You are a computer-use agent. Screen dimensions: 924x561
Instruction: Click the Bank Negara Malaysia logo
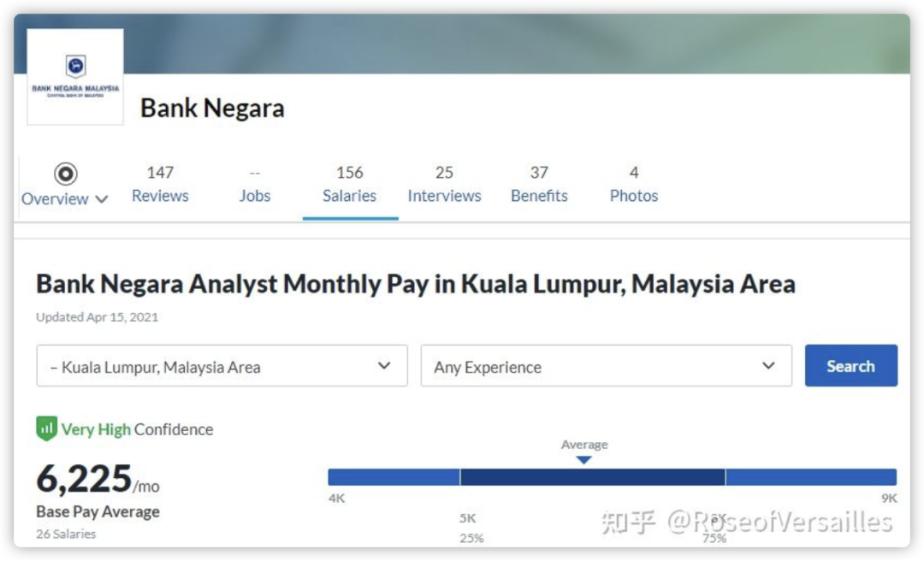tap(75, 77)
